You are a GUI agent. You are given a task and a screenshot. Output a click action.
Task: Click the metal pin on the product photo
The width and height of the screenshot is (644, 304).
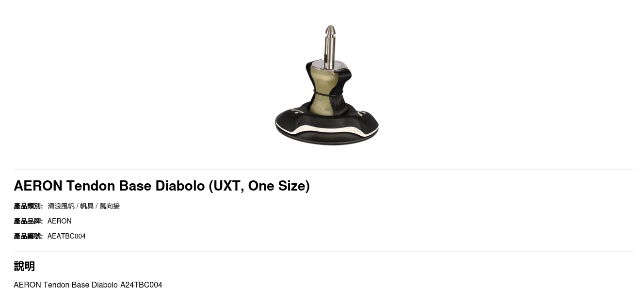tap(330, 46)
